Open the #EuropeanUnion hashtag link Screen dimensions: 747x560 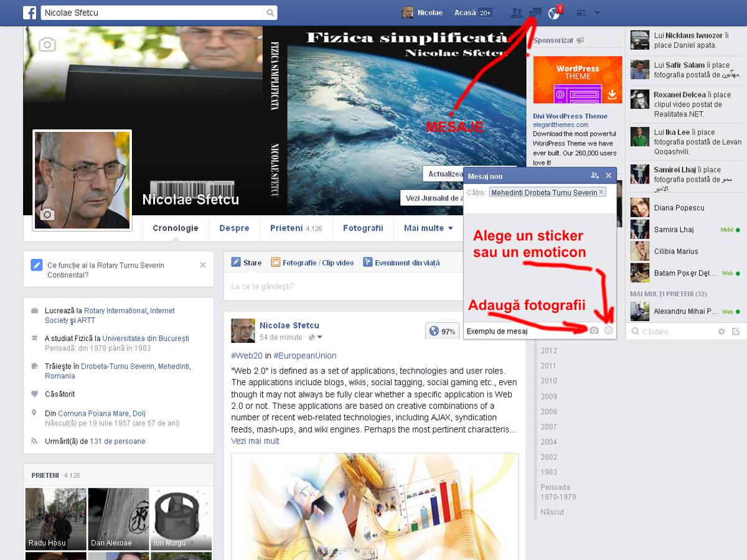304,355
